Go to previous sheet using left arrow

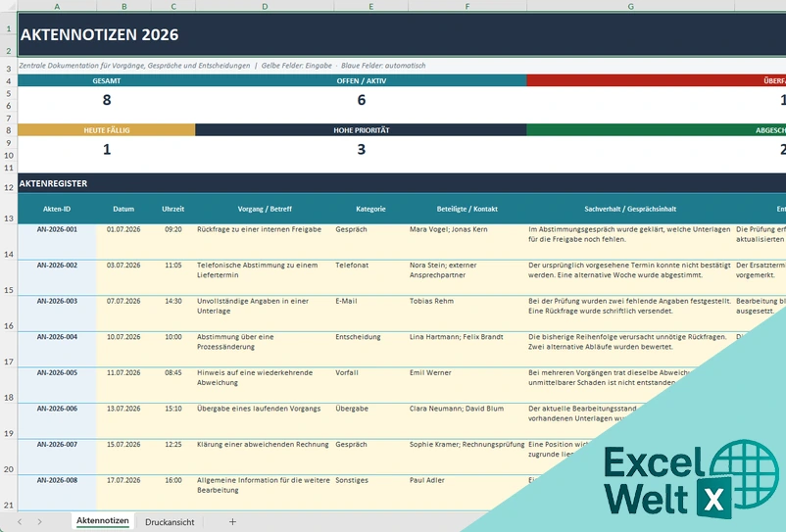pos(20,522)
